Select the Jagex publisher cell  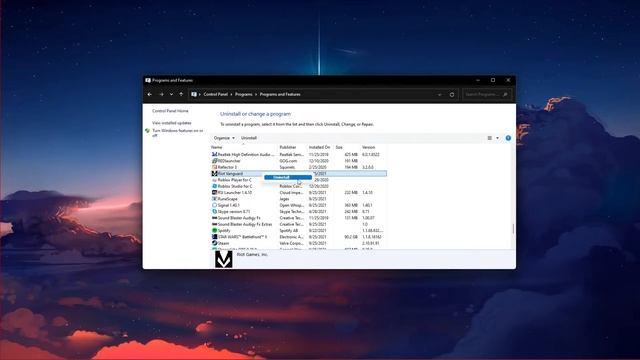click(x=284, y=199)
